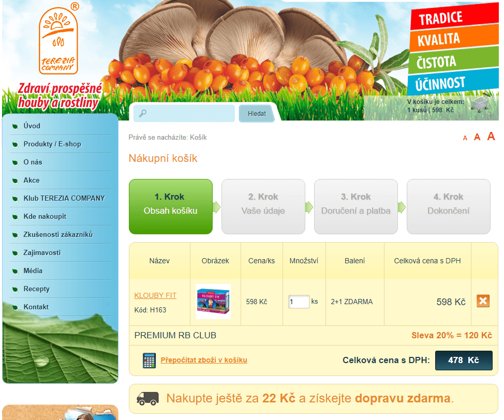Click inside the search input field
Screen dimensions: 504x420
pos(184,113)
